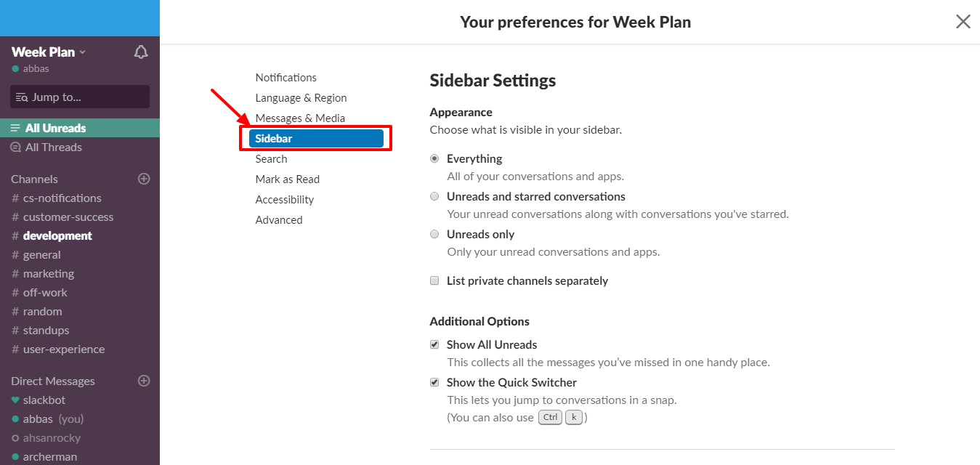Open the marketing channel
Viewport: 980px width, 465px height.
tap(48, 273)
